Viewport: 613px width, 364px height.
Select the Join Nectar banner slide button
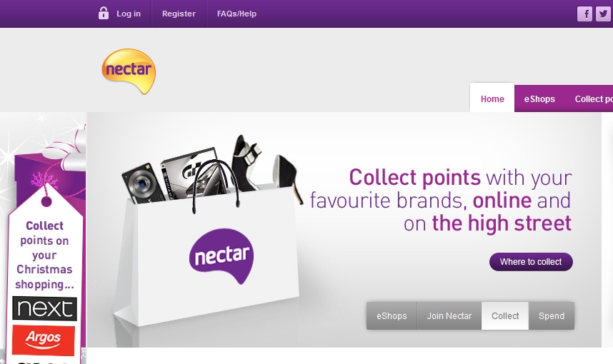[x=449, y=315]
